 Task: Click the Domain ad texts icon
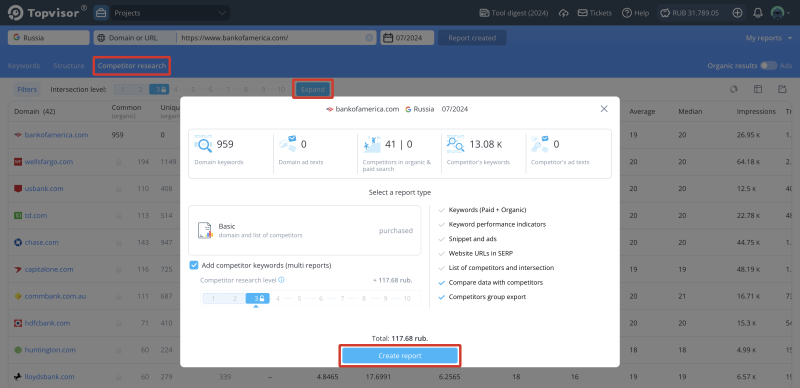(x=287, y=144)
